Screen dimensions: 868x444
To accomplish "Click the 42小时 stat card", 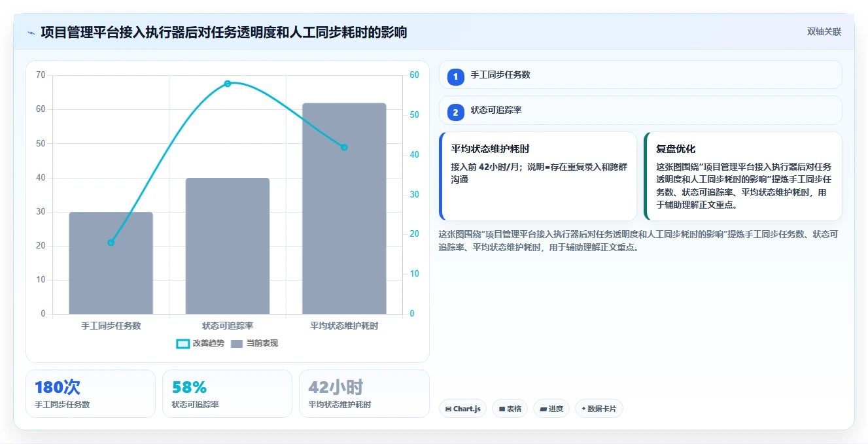I will click(364, 394).
